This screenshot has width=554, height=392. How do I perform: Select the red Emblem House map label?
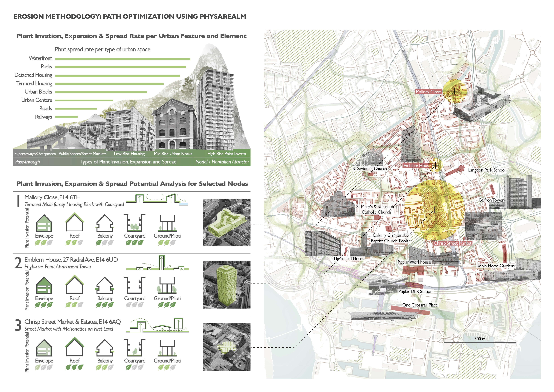tap(417, 166)
